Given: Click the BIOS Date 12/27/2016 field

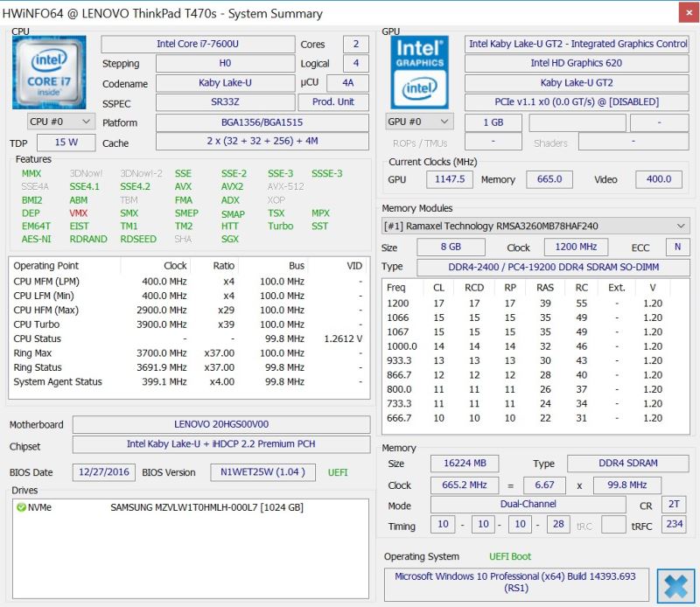Looking at the screenshot, I should (103, 472).
